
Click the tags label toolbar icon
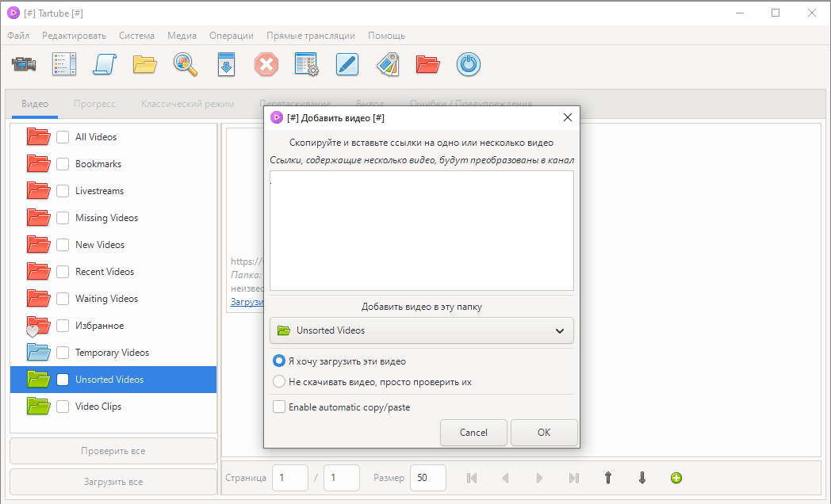(388, 65)
